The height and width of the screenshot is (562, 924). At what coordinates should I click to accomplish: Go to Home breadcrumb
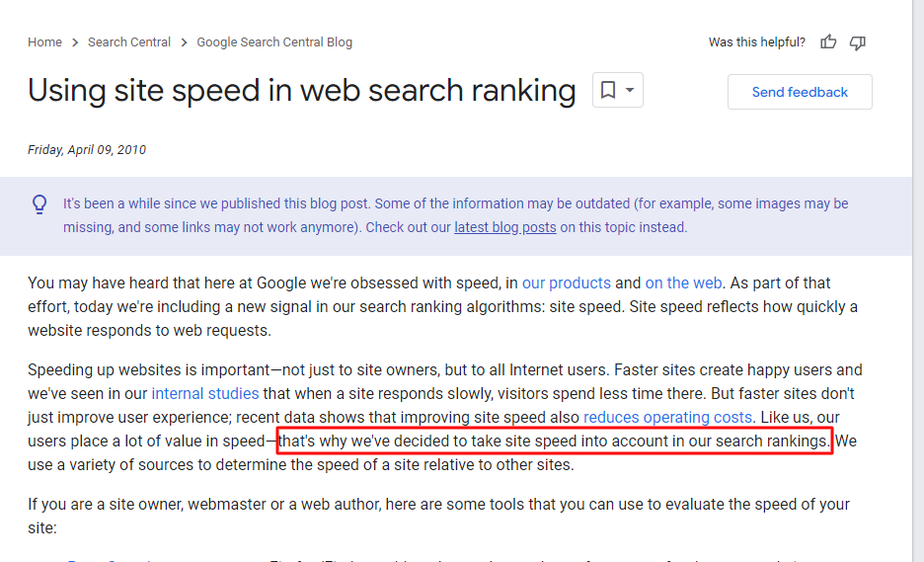point(44,42)
